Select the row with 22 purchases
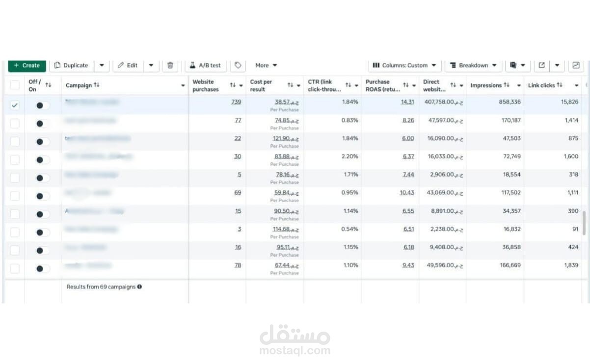 pos(15,141)
